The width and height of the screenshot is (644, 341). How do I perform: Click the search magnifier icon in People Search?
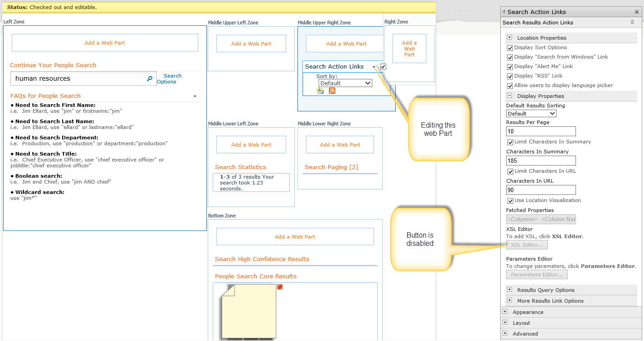point(150,78)
